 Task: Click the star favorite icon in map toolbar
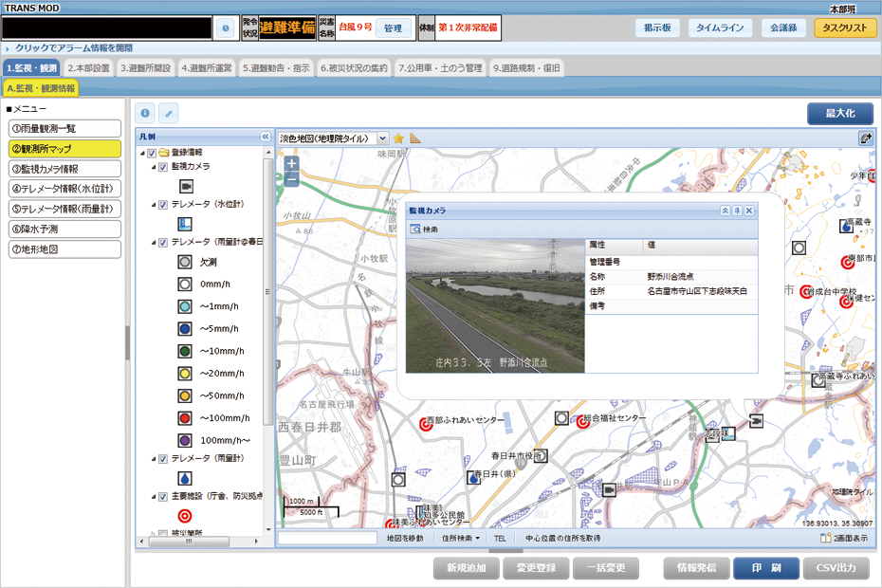(398, 138)
